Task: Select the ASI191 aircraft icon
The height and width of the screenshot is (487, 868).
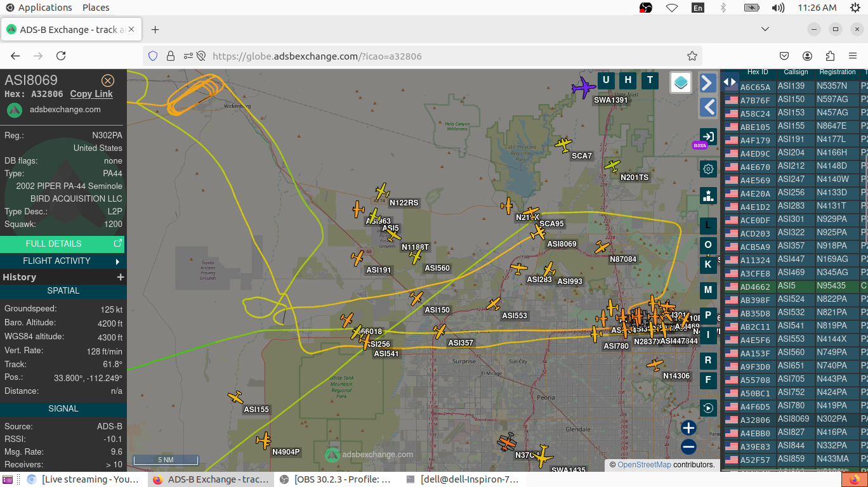Action: click(x=358, y=258)
